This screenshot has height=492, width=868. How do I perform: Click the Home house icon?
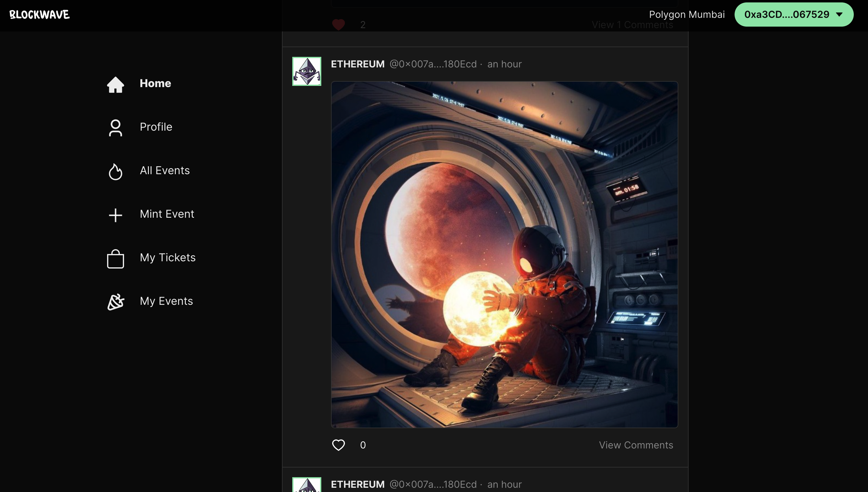(x=115, y=84)
